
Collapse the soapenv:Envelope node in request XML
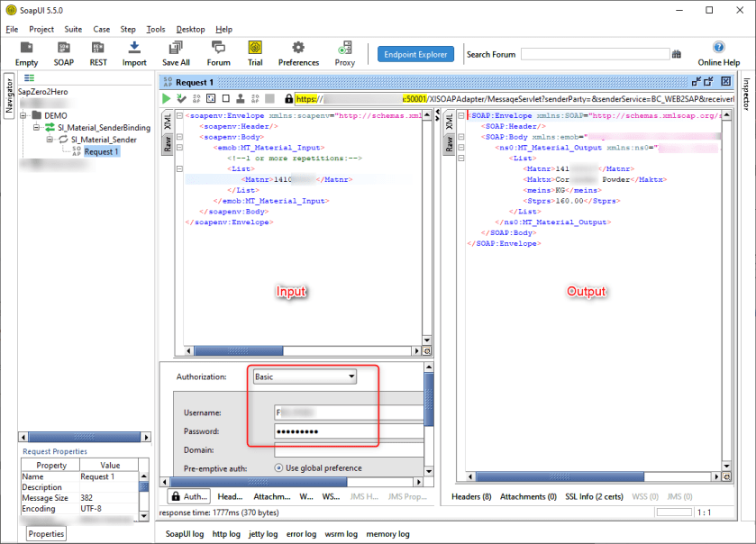tap(180, 116)
